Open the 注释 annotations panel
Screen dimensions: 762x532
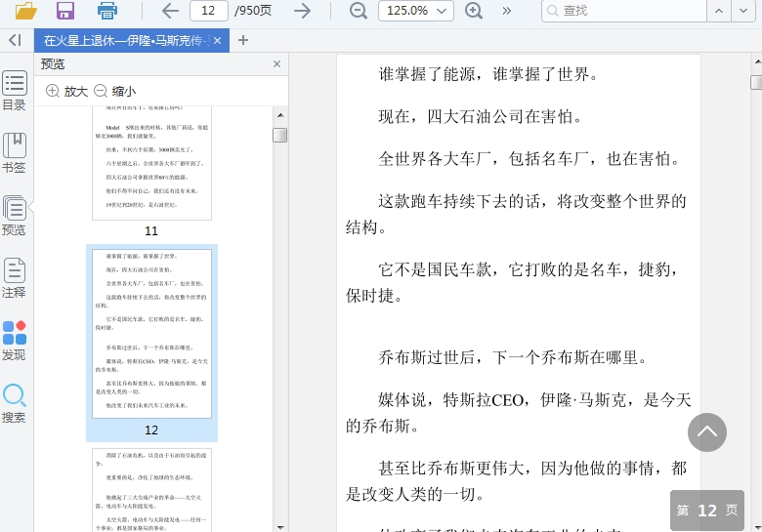(14, 278)
